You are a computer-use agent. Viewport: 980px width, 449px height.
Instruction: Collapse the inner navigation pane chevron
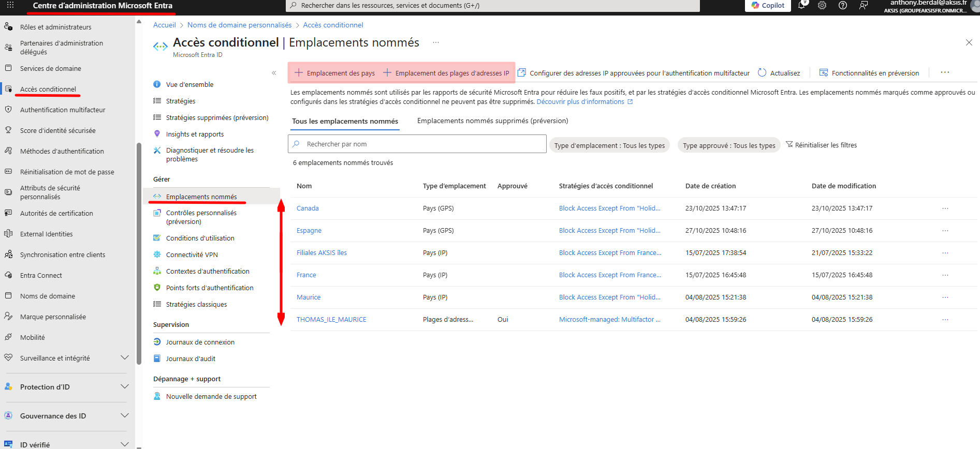pyautogui.click(x=274, y=73)
